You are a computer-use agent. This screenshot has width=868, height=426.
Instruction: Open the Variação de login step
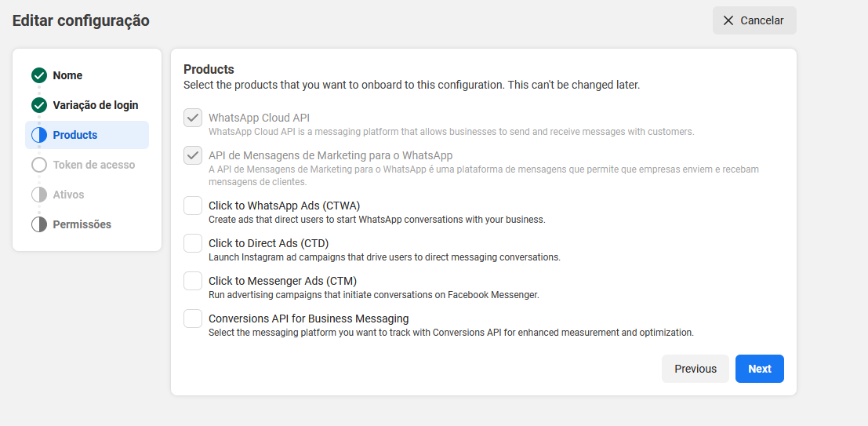[95, 105]
